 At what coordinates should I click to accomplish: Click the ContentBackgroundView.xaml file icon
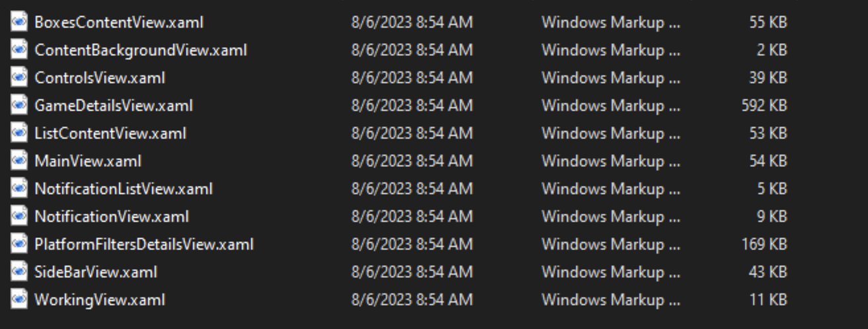pyautogui.click(x=19, y=50)
